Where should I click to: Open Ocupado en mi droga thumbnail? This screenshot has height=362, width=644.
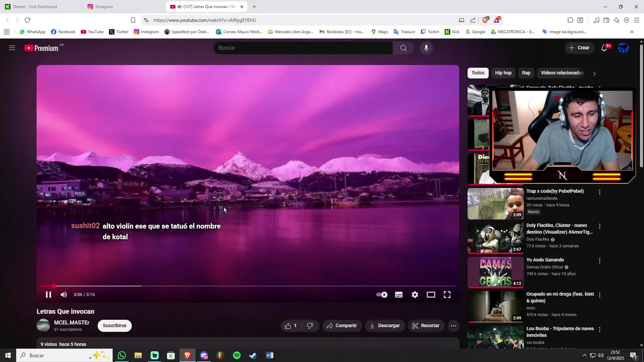click(496, 307)
